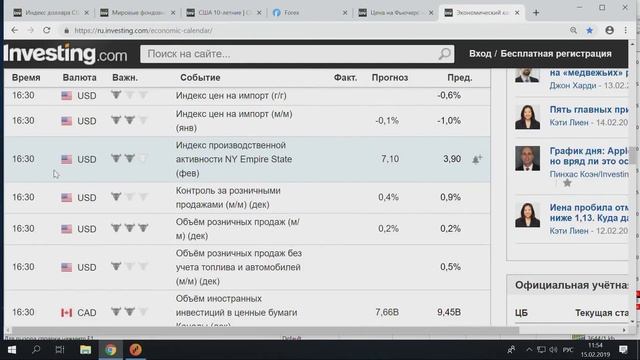Open article Иена пробила by Кэти Лиен

[x=589, y=213]
